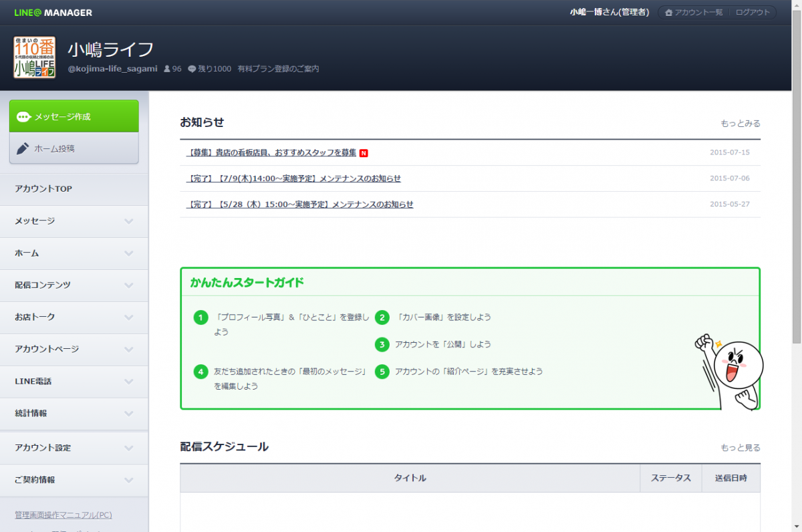Click the speech bubble icon on メッセージ作成
Screen dimensions: 802x532
click(x=24, y=117)
